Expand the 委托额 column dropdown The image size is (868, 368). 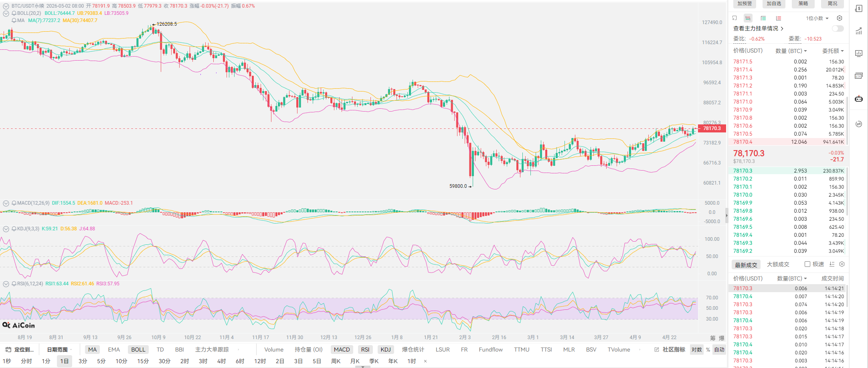(833, 51)
